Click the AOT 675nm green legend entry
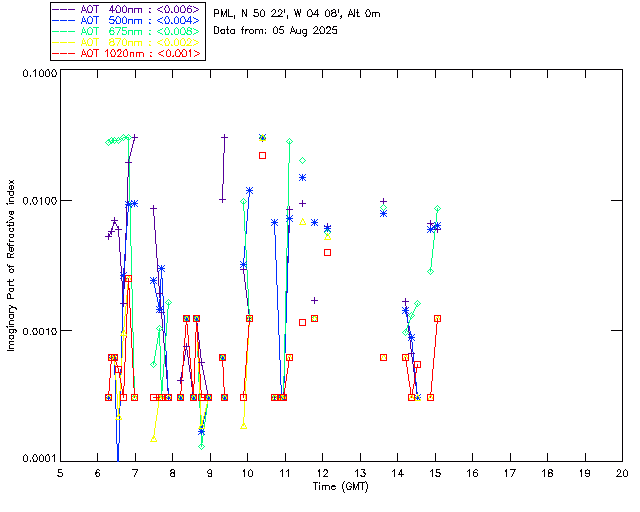This screenshot has width=640, height=512. point(127,30)
